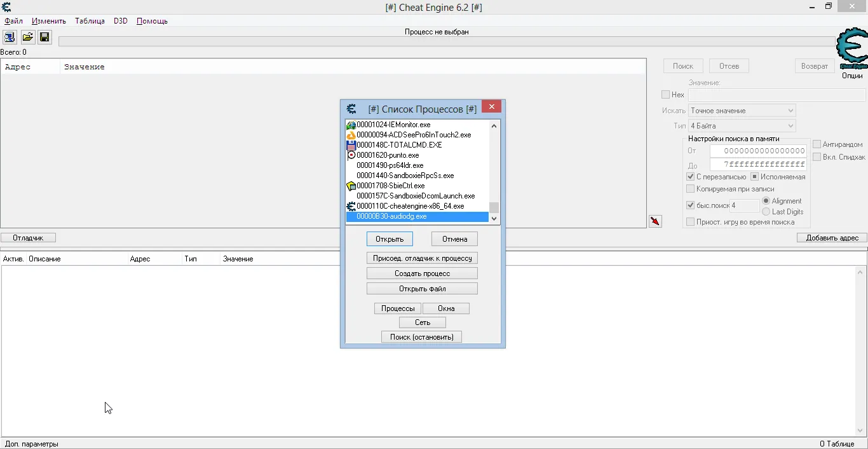868x449 pixels.
Task: Click the Cheat Engine logo above Опции
Action: [x=851, y=49]
